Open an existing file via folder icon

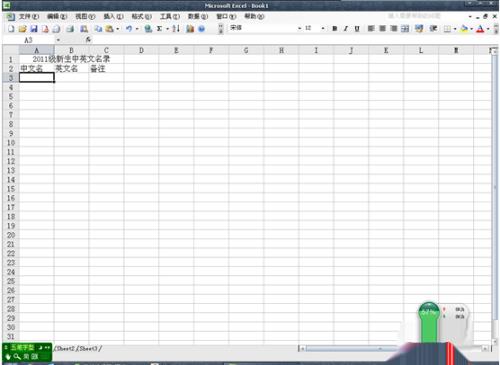tap(22, 29)
